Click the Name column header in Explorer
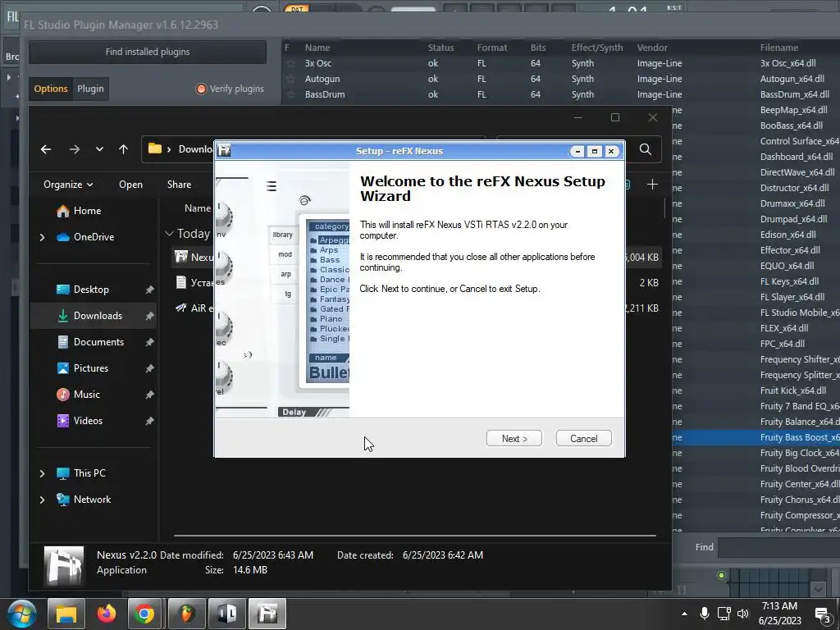 click(x=198, y=208)
